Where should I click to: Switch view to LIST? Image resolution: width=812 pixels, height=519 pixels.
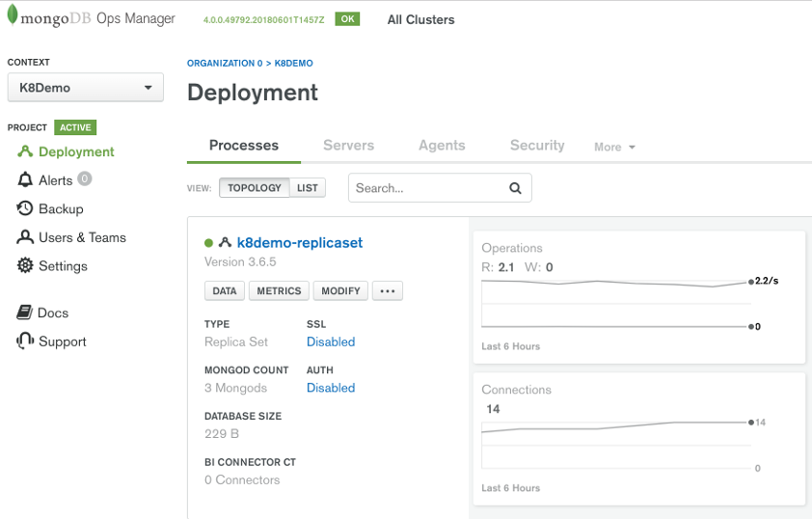(307, 187)
